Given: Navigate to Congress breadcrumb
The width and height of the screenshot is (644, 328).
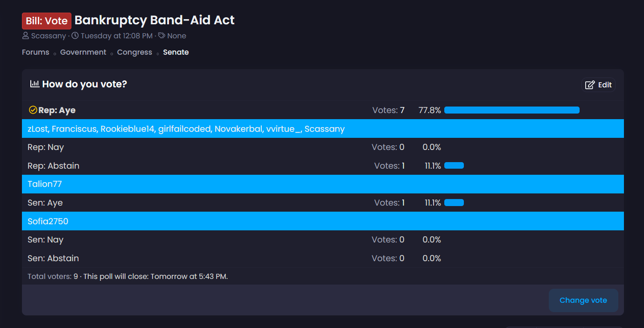Looking at the screenshot, I should coord(134,52).
